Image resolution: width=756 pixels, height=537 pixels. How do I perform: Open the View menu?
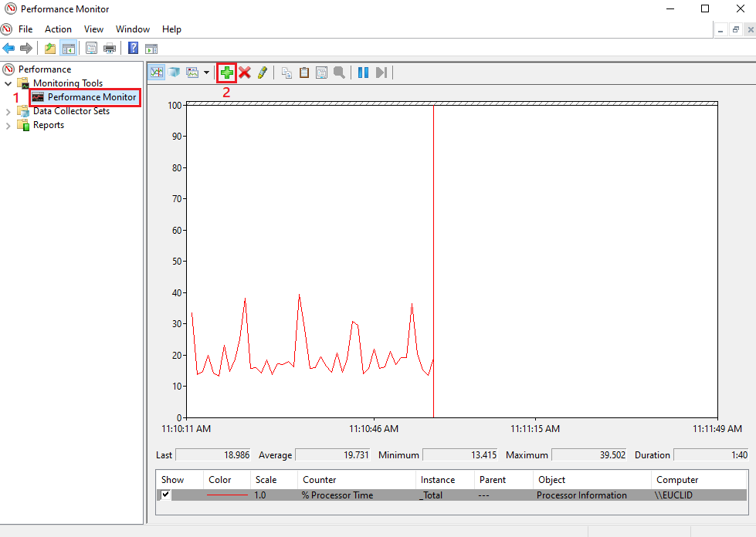click(93, 29)
